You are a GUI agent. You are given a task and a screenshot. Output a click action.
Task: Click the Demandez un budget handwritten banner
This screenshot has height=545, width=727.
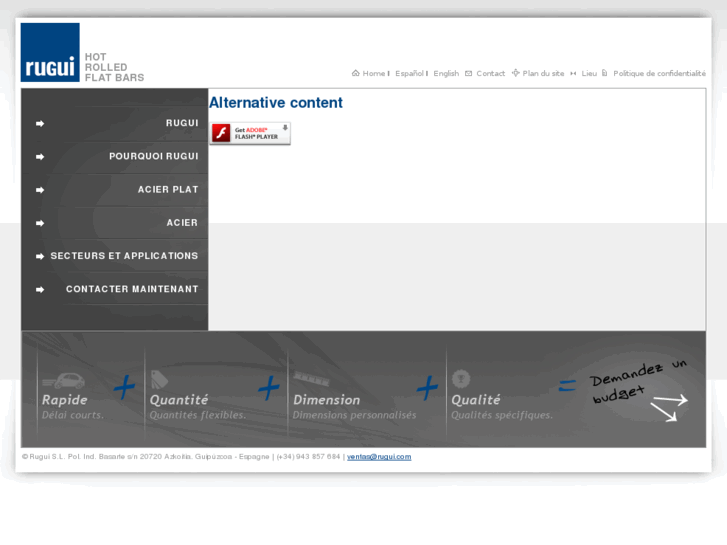pos(639,382)
